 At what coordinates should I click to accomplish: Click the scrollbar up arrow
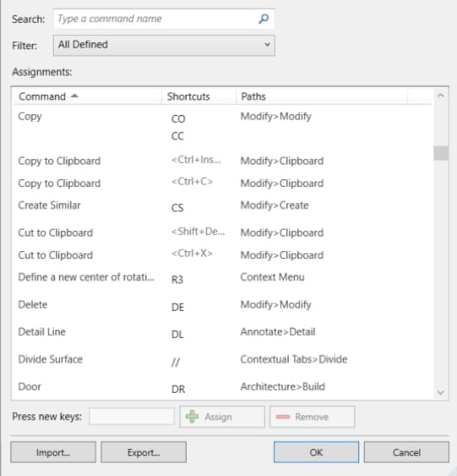coord(441,96)
